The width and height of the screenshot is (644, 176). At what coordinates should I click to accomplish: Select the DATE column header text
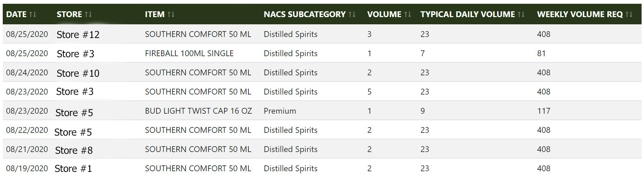[x=16, y=14]
